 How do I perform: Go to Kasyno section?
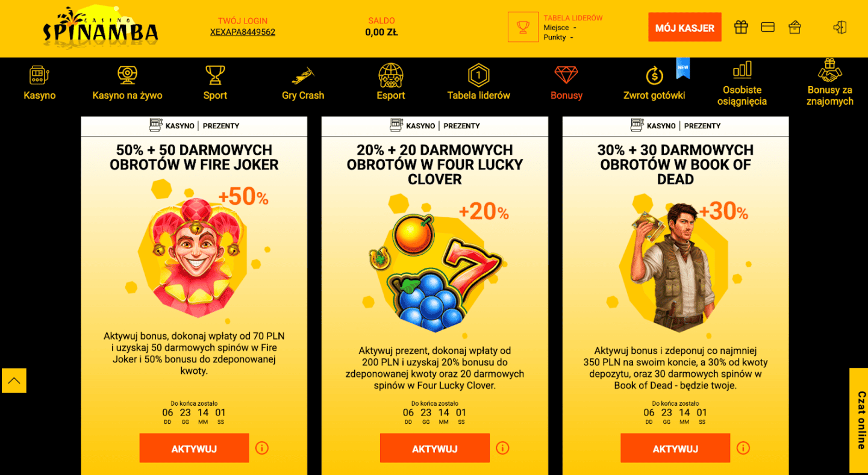(40, 83)
